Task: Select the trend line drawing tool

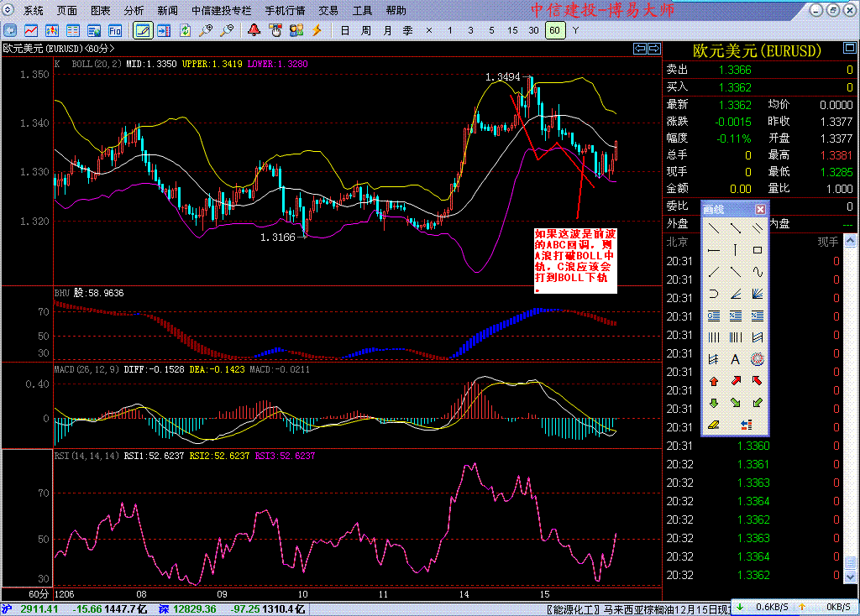Action: (x=714, y=228)
